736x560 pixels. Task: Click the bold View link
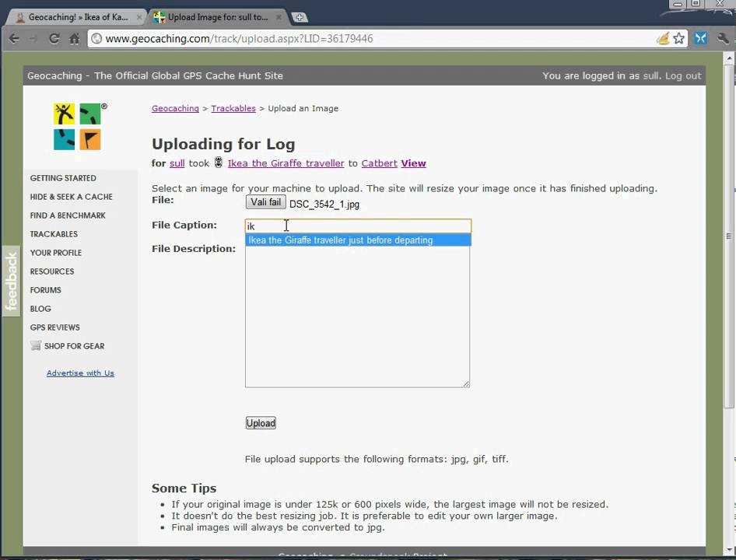tap(414, 163)
